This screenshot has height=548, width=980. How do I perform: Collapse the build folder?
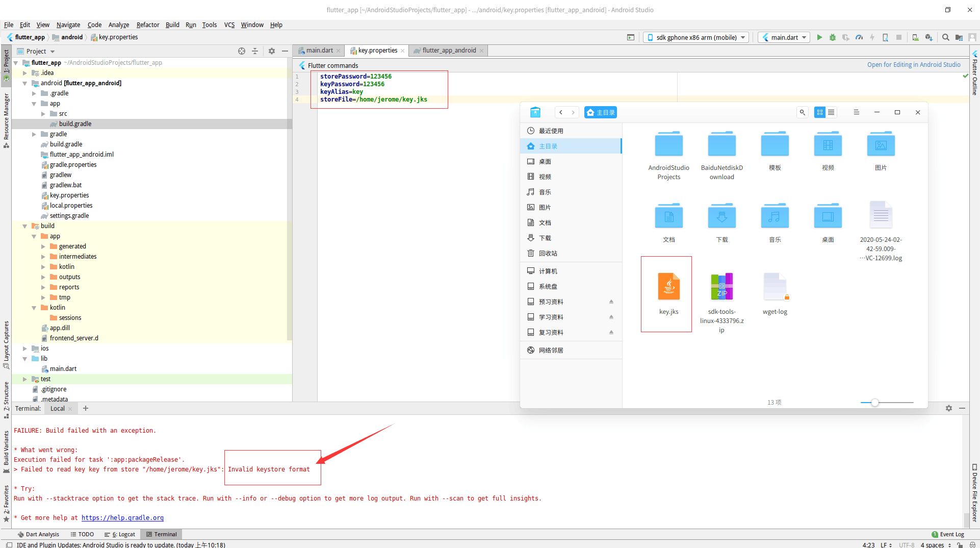(x=24, y=226)
